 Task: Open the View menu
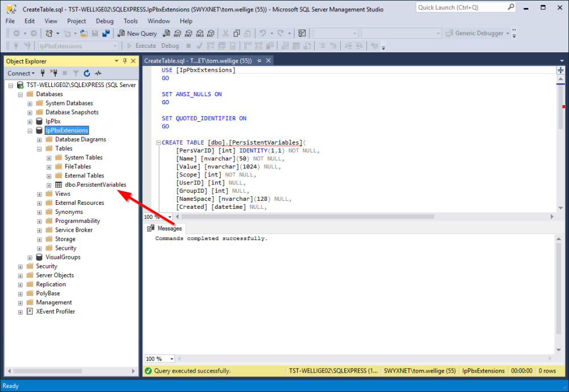click(51, 21)
